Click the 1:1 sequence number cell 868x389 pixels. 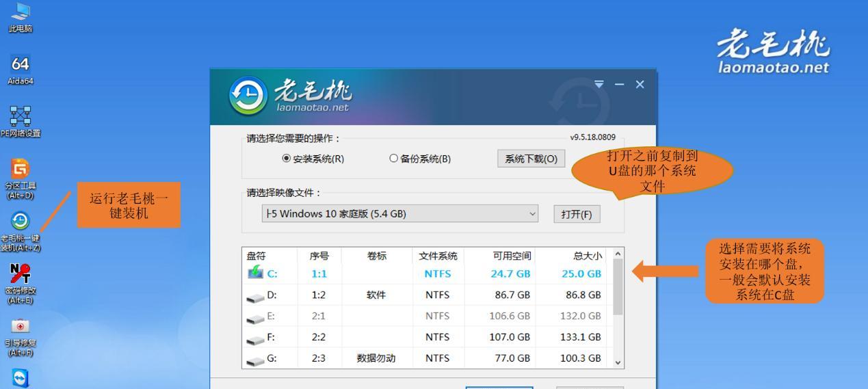(319, 274)
